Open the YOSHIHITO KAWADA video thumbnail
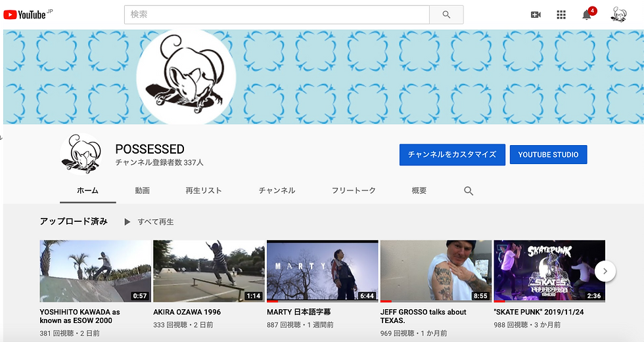Screen dimensions: 644x342 (x=95, y=271)
